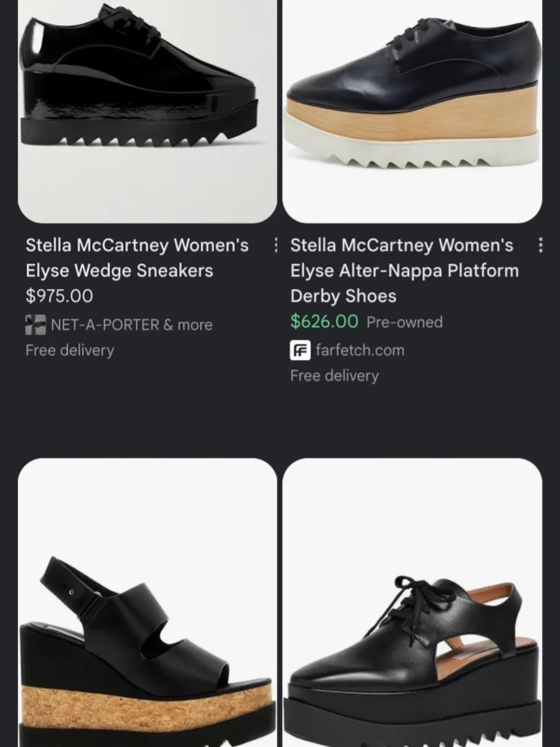Tap the $626.00 pre-owned price
Viewport: 560px width, 747px height.
pos(324,322)
